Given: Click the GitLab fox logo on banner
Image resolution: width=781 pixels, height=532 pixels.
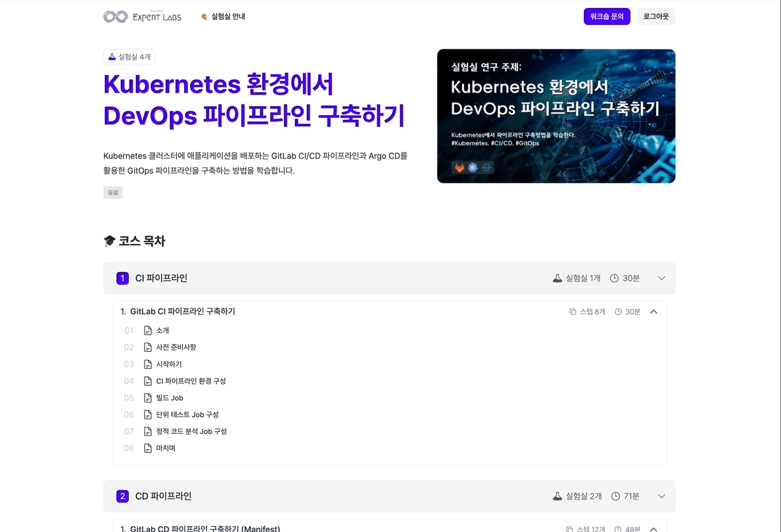Looking at the screenshot, I should click(460, 168).
